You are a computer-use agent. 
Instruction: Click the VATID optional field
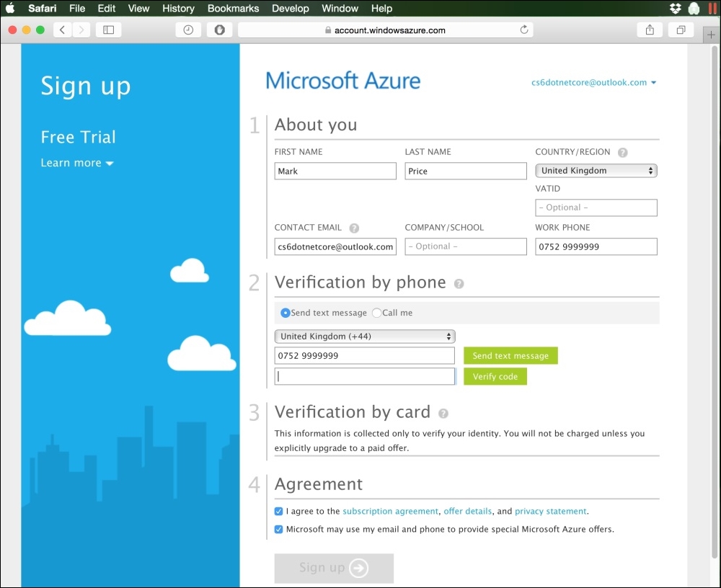pos(596,208)
